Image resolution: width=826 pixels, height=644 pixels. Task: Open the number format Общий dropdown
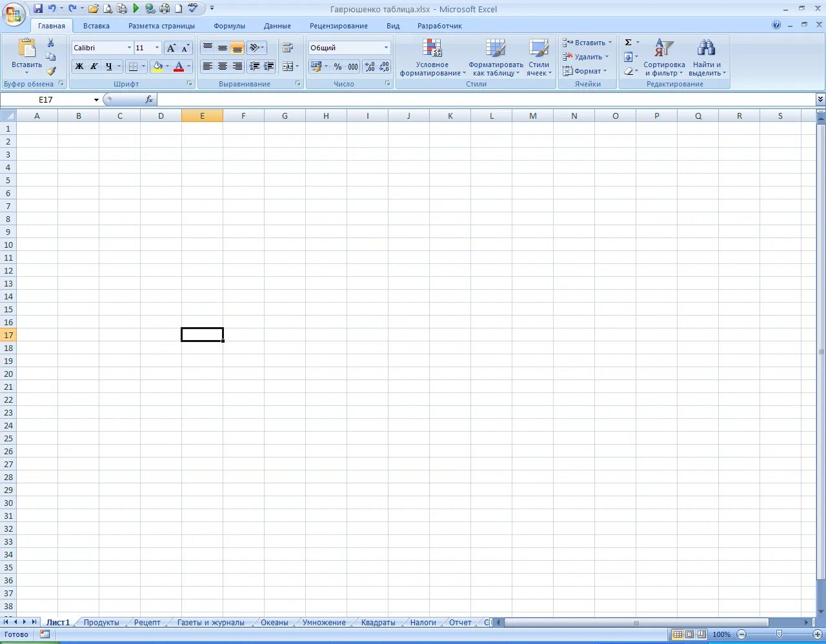(386, 48)
